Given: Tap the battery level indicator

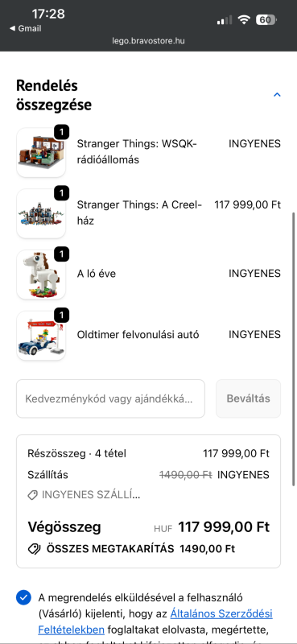Looking at the screenshot, I should tap(266, 19).
